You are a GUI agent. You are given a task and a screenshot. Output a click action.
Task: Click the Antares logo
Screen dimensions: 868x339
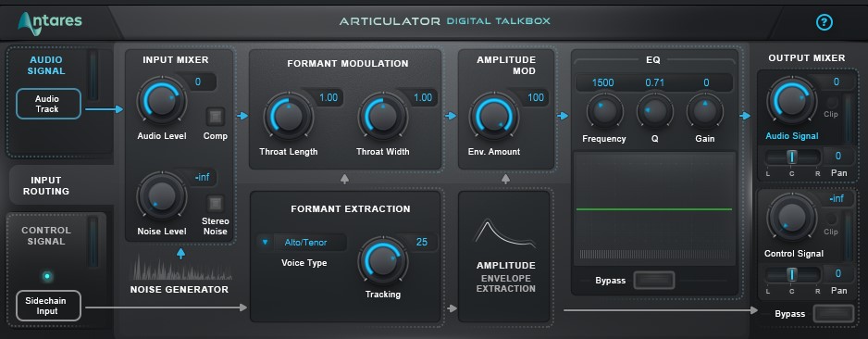click(x=50, y=23)
